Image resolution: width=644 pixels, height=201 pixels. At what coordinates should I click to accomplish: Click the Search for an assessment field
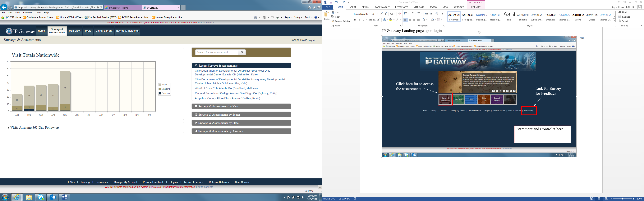[x=217, y=52]
